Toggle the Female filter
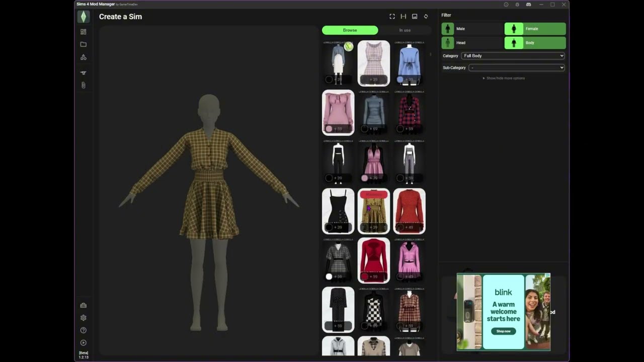This screenshot has height=362, width=644. [x=535, y=29]
